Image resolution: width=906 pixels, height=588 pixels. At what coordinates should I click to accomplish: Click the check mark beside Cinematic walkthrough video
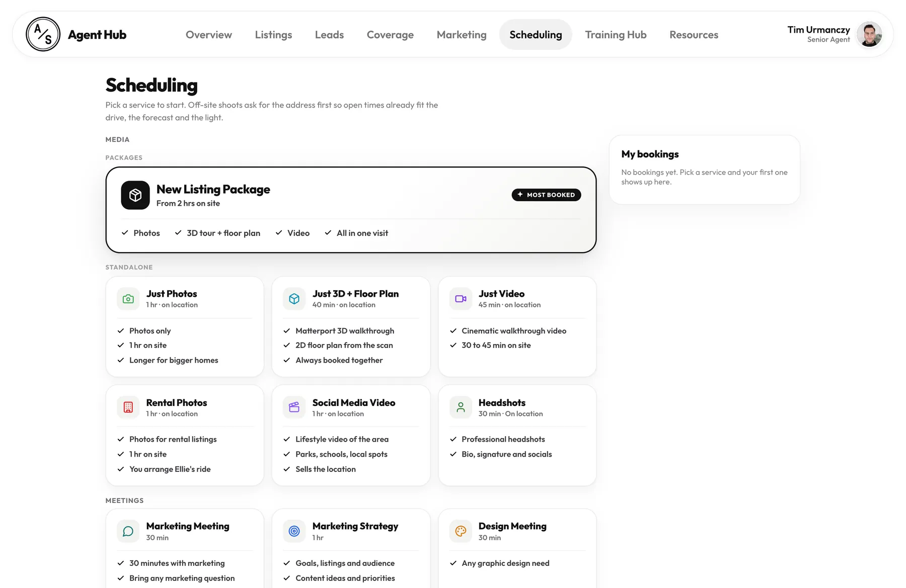coord(453,331)
